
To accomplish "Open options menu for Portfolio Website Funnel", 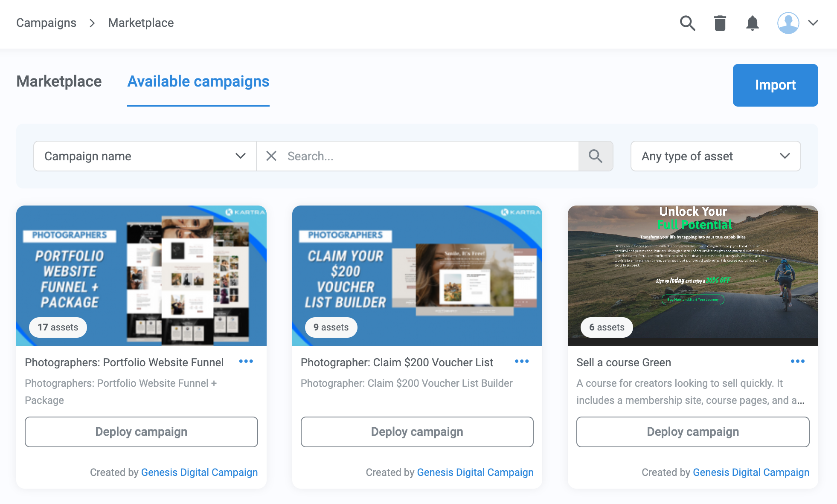I will [246, 362].
